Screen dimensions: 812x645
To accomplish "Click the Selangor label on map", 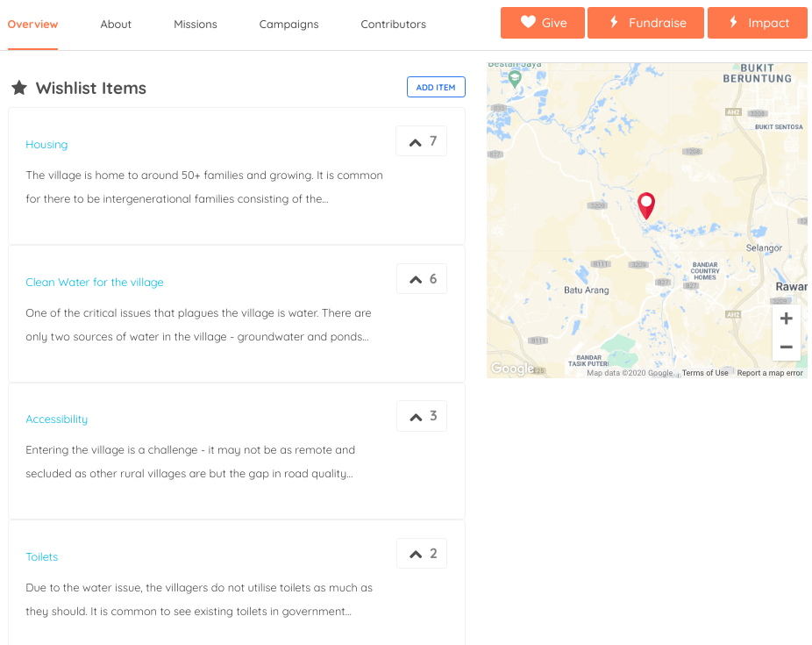I will click(764, 248).
